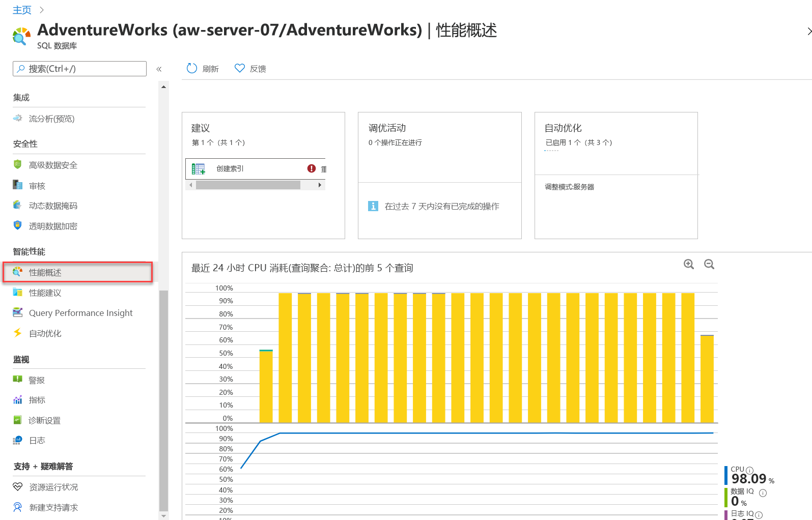Click the feedback heart icon
Screen dimensions: 812x520
(x=239, y=68)
